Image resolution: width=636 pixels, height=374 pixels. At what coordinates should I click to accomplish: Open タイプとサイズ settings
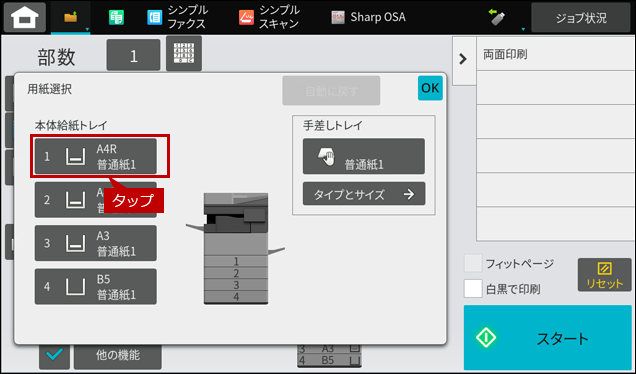(x=364, y=194)
